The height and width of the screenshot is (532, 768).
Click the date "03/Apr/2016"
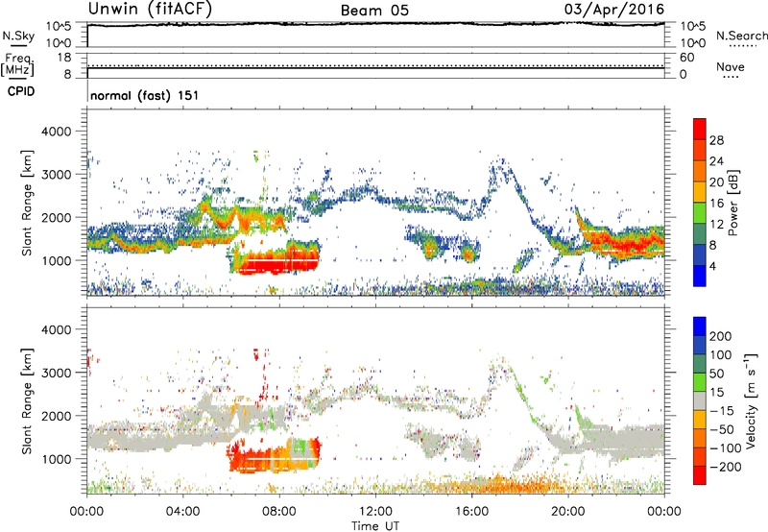tap(614, 9)
